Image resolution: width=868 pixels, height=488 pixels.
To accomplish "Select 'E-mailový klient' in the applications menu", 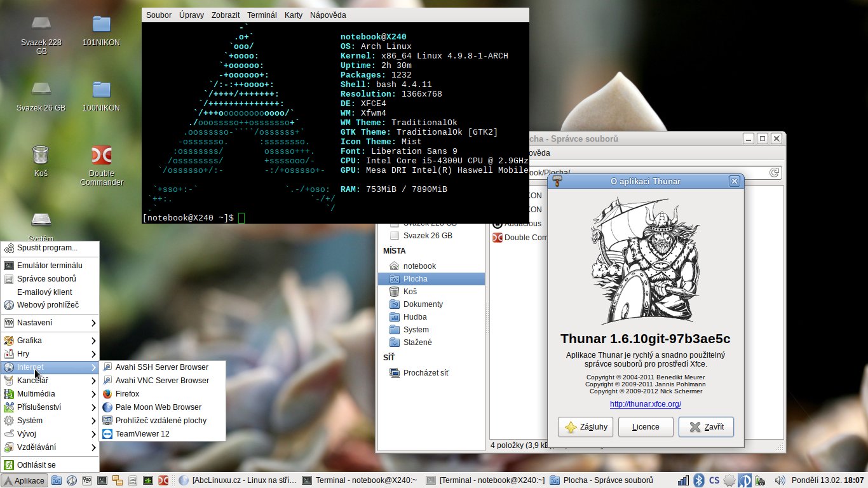I will point(50,292).
